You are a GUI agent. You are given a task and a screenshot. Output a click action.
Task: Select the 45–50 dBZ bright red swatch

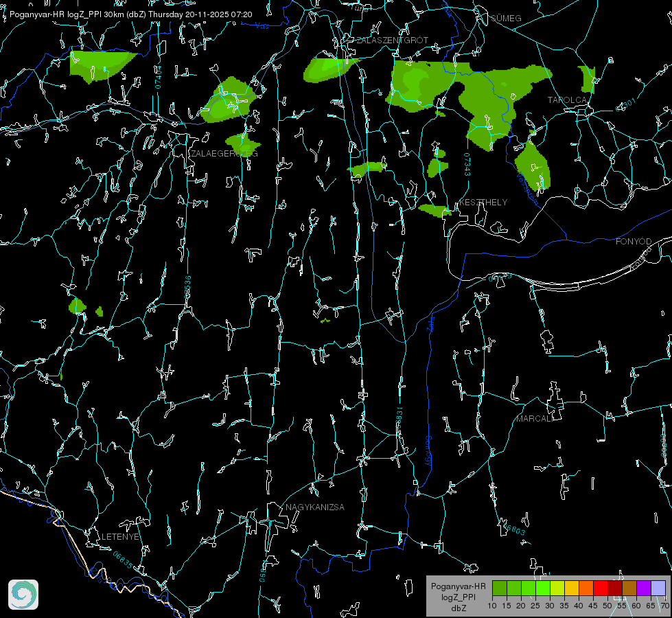(x=601, y=588)
